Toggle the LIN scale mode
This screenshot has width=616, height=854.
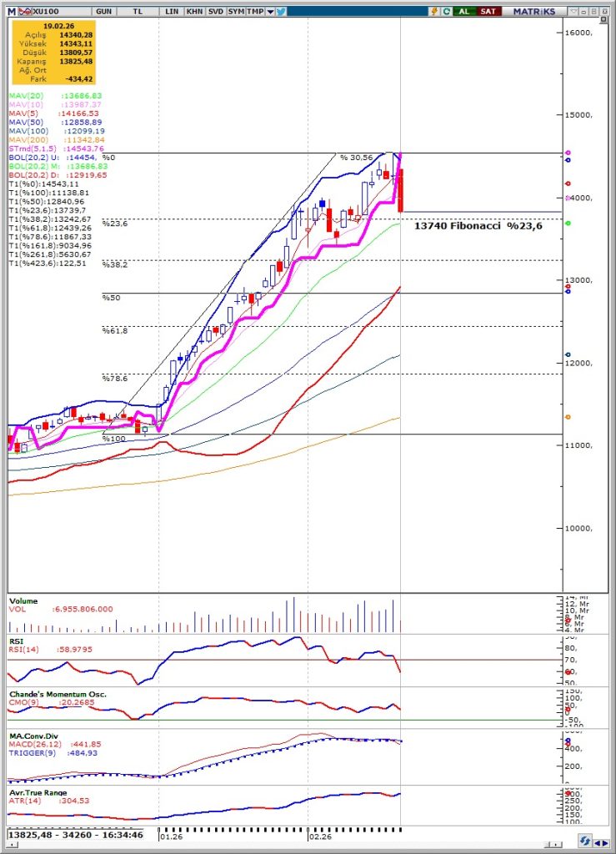(x=172, y=11)
